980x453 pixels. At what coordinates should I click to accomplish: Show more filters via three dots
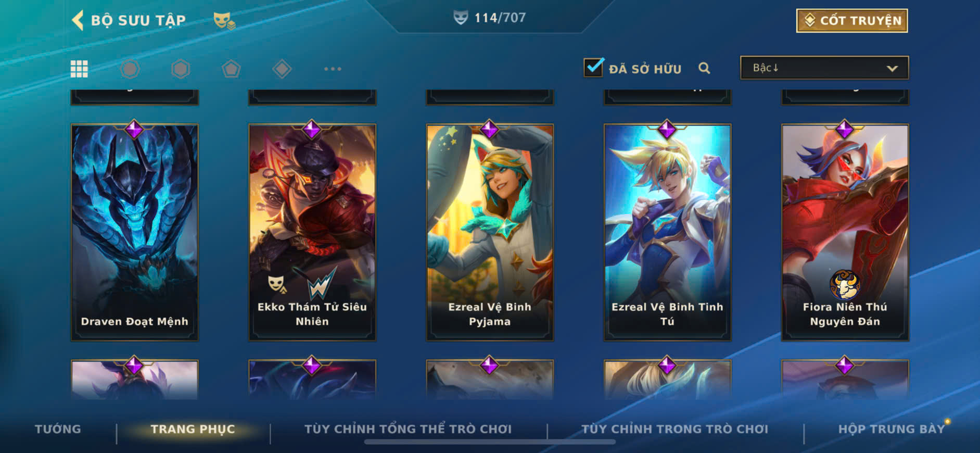(x=333, y=69)
